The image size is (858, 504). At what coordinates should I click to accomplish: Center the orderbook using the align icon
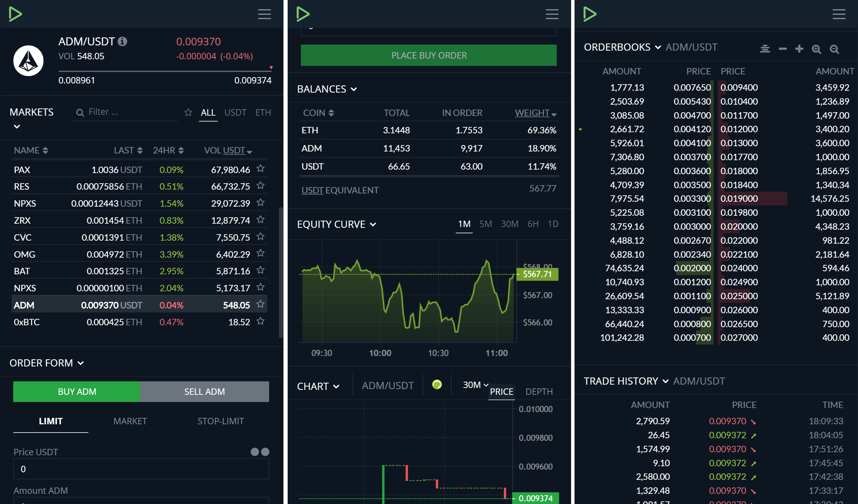[765, 49]
